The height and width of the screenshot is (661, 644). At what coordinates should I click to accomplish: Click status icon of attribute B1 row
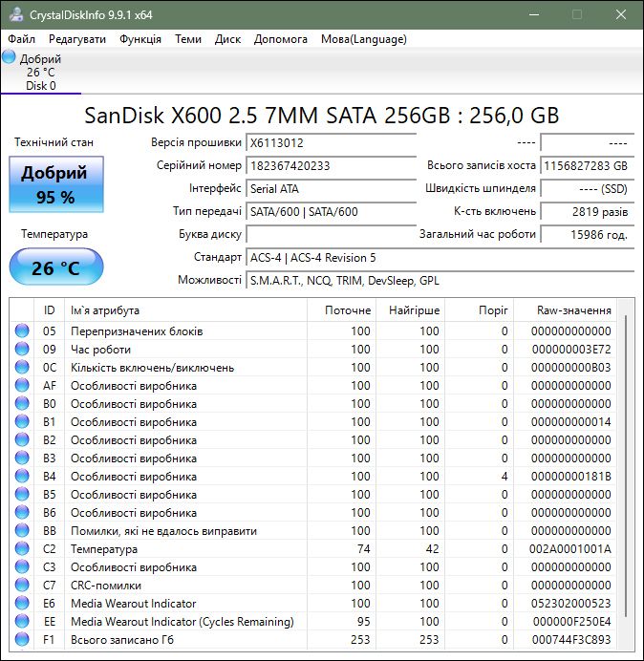point(22,421)
